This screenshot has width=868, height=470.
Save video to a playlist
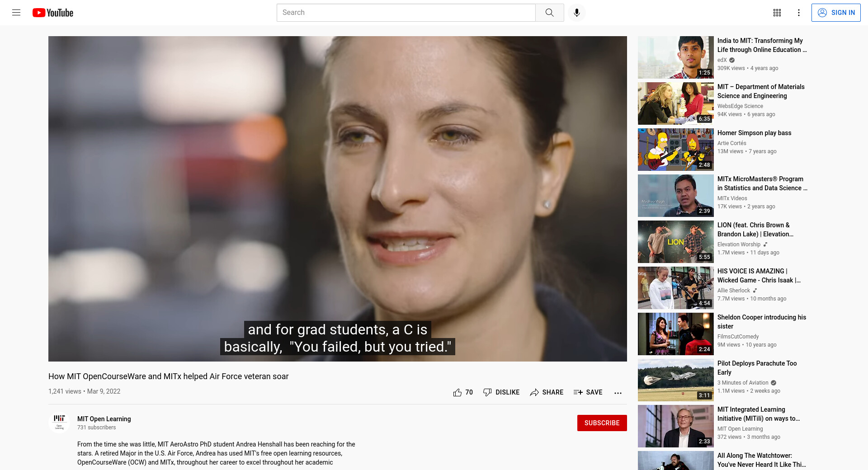point(588,392)
